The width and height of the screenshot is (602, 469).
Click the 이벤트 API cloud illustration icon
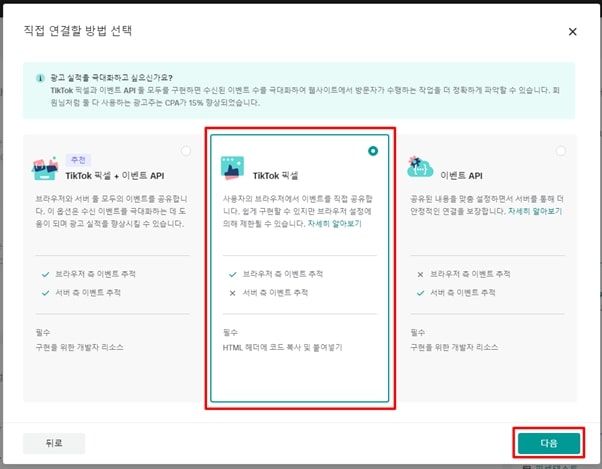tap(419, 167)
